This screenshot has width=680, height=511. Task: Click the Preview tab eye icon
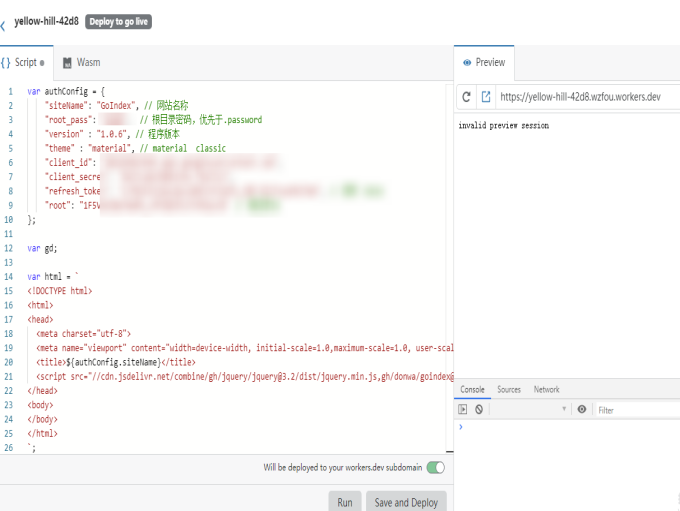(x=467, y=62)
